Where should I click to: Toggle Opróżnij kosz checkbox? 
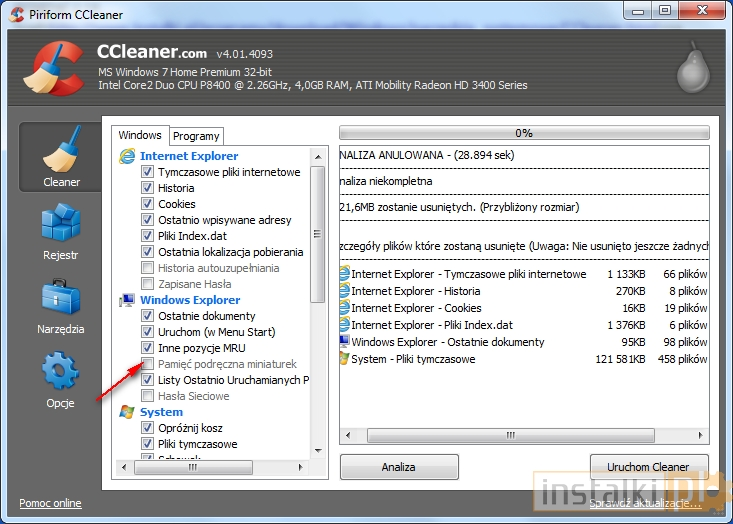tap(147, 427)
